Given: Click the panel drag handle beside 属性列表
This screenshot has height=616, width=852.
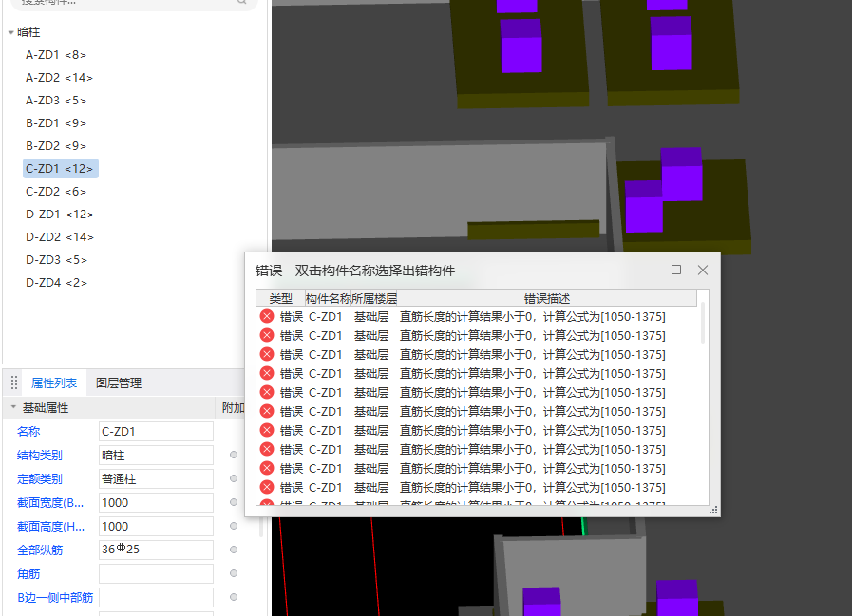Looking at the screenshot, I should click(x=14, y=383).
